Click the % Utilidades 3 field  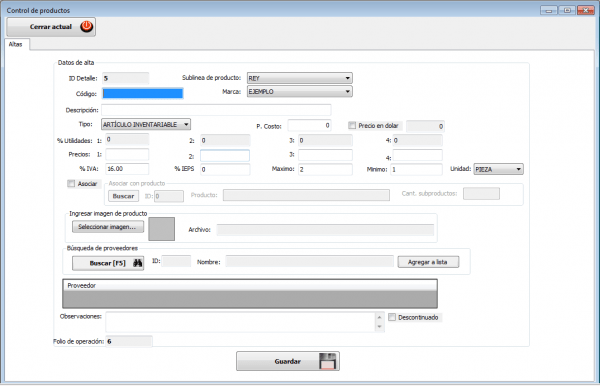[x=325, y=140]
